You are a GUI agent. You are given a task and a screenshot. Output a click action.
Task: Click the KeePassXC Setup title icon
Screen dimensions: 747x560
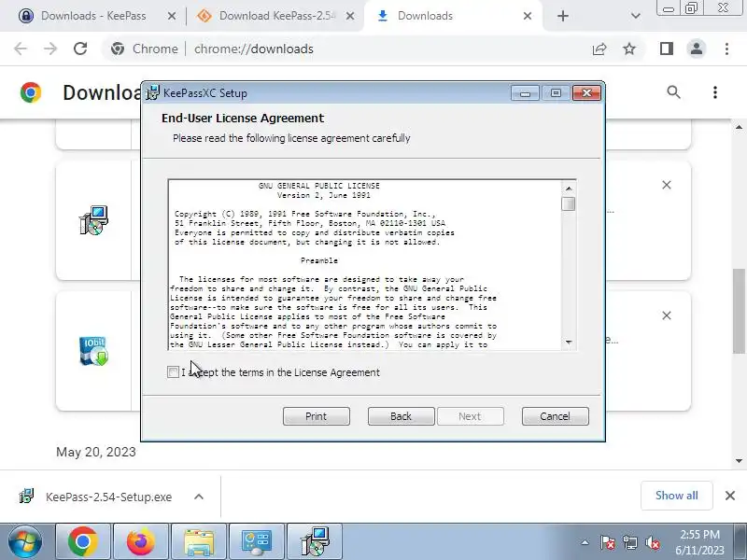(x=152, y=92)
